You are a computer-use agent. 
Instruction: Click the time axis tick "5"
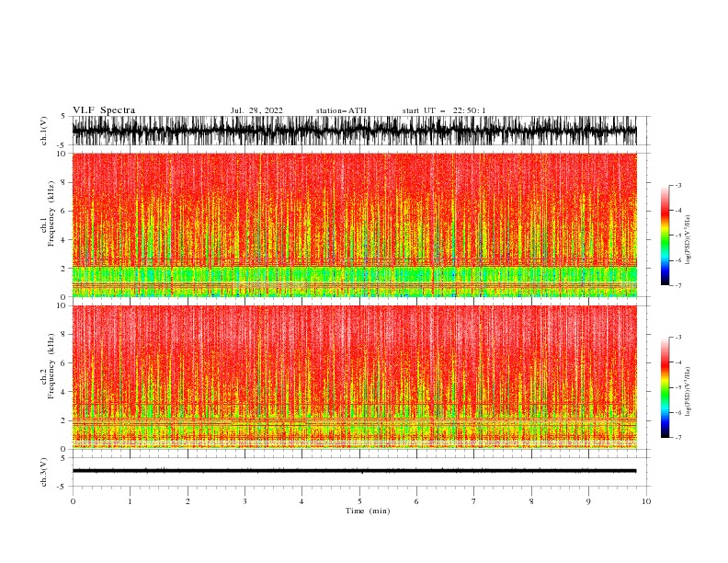coord(359,501)
